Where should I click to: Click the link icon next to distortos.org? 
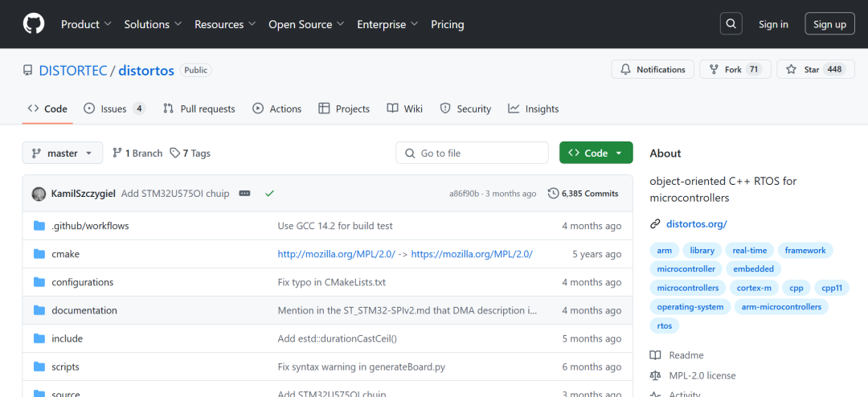coord(656,224)
